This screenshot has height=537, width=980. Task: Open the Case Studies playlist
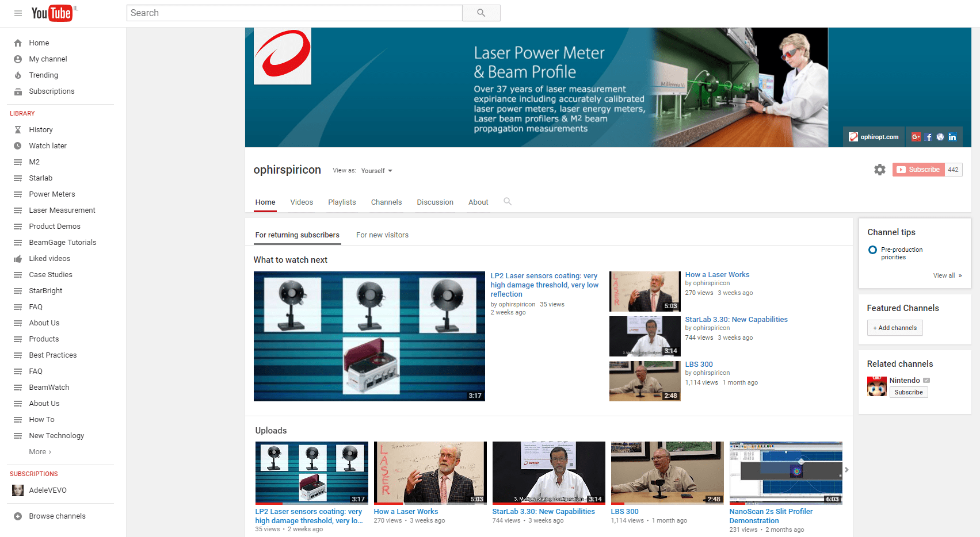51,275
